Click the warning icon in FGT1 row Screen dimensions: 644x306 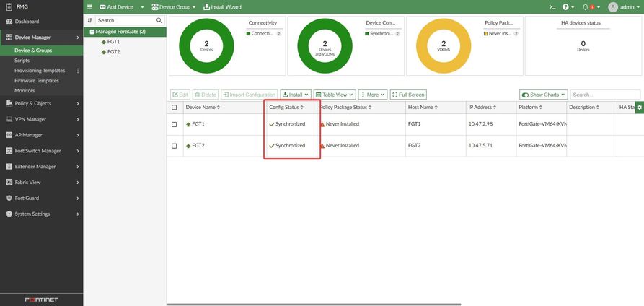click(322, 124)
